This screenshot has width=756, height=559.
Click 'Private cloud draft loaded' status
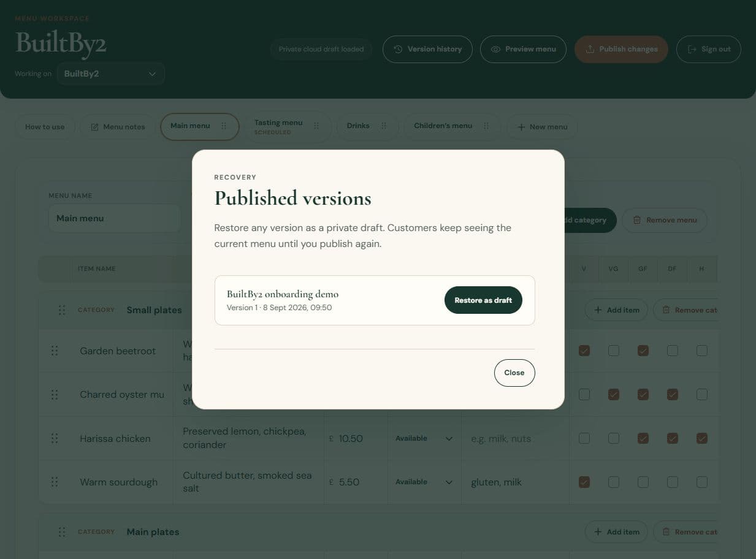(321, 49)
